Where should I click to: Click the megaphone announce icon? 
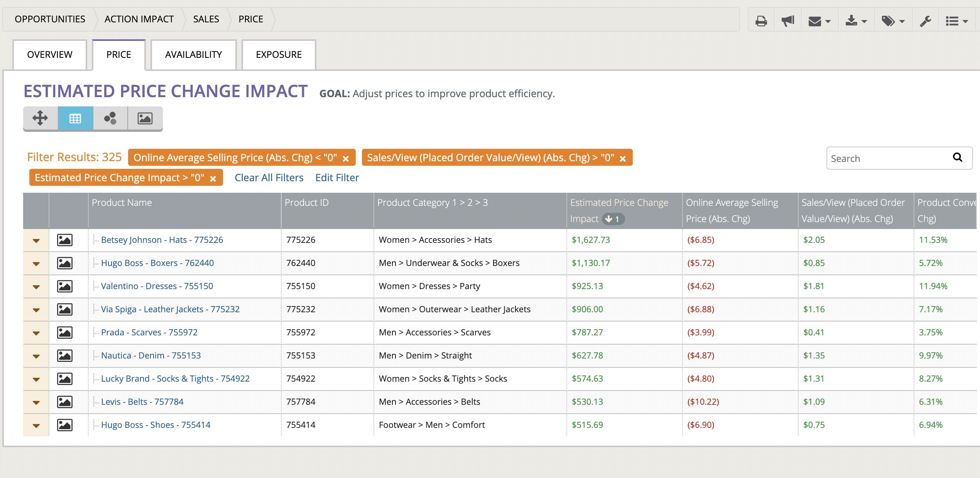click(787, 20)
